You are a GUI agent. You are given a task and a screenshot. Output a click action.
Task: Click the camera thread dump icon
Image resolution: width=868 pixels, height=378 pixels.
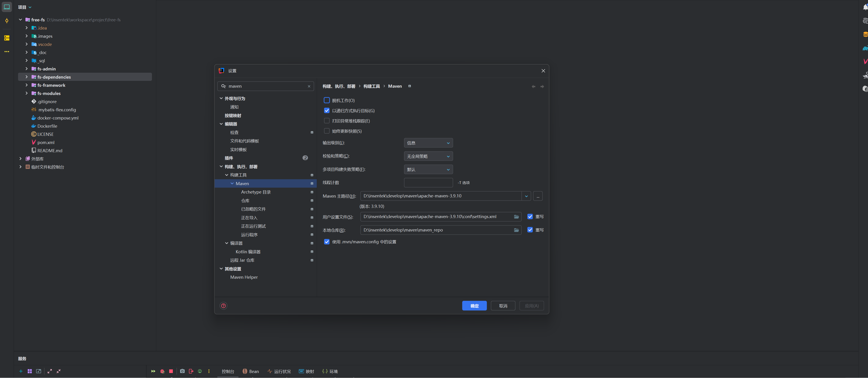182,371
